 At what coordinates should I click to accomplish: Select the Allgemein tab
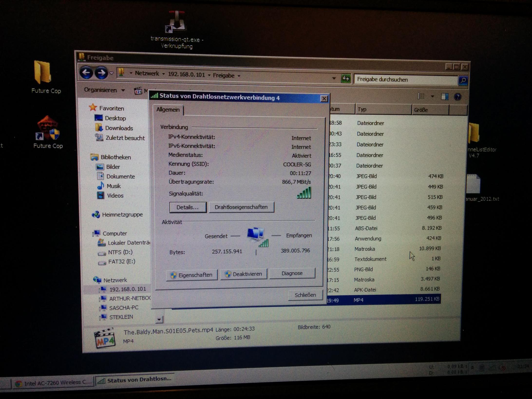(x=168, y=110)
